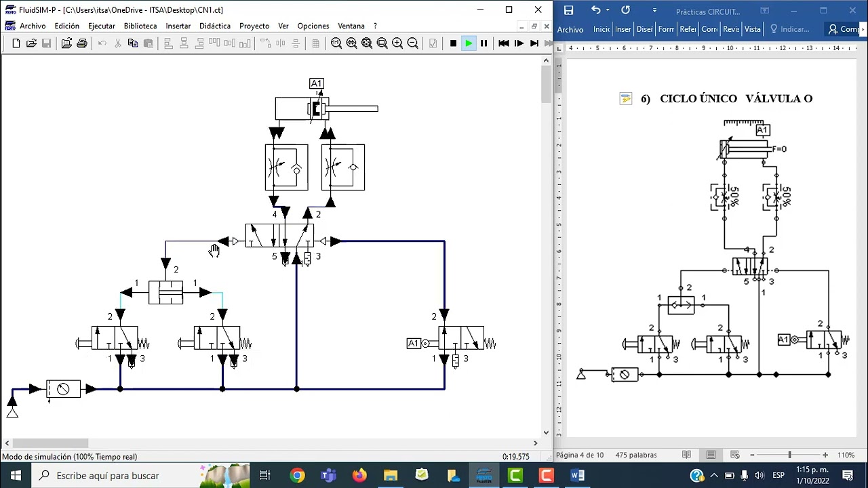Switch Word to Read Mode view icon
This screenshot has width=868, height=488.
(x=687, y=455)
